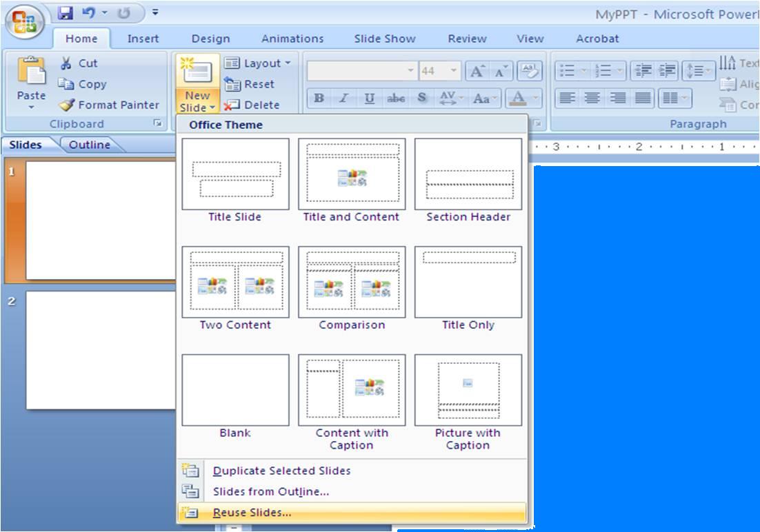The image size is (760, 532).
Task: Open the Clipboard dialog launcher
Action: pyautogui.click(x=157, y=123)
